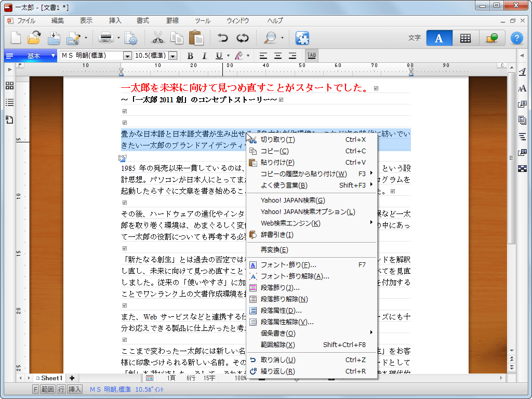Select 範囲解除 in context menu
The height and width of the screenshot is (399, 532).
point(312,345)
